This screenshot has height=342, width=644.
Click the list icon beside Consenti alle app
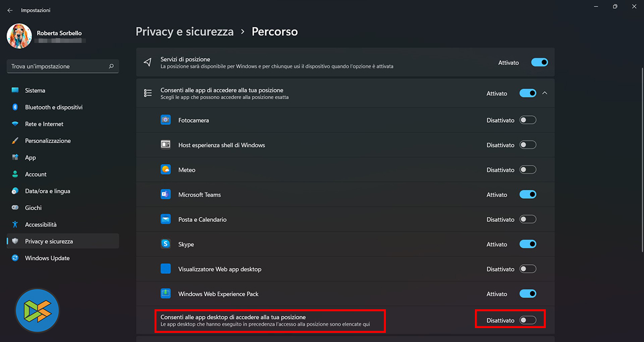[148, 93]
